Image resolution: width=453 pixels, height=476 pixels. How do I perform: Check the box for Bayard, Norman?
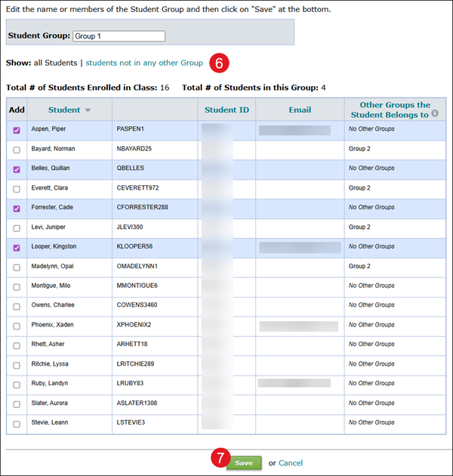pos(17,150)
